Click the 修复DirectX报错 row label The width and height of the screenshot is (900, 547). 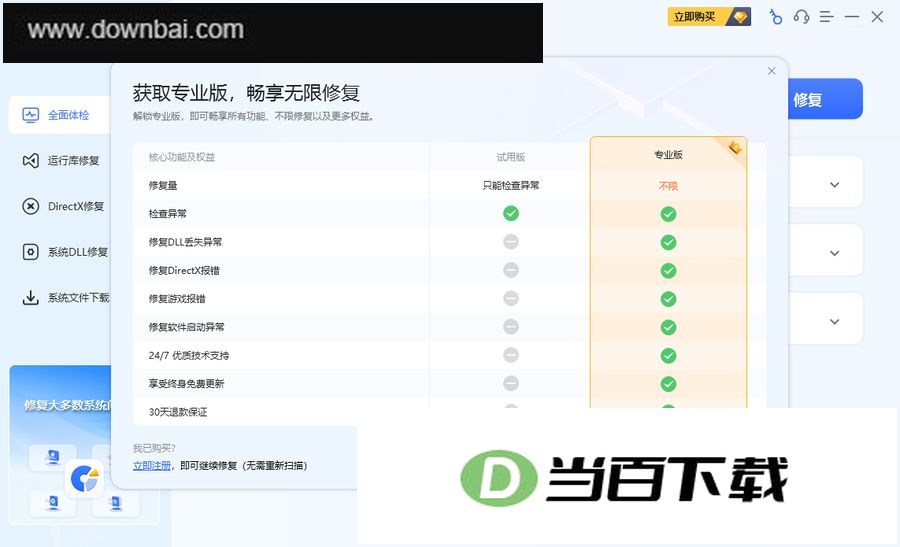184,270
